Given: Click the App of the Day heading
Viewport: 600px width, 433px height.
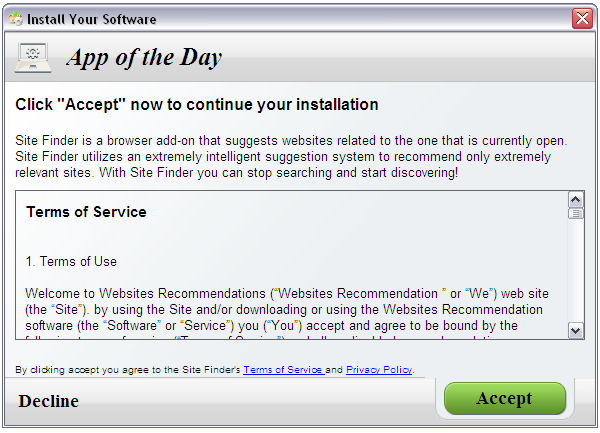Looking at the screenshot, I should (144, 58).
